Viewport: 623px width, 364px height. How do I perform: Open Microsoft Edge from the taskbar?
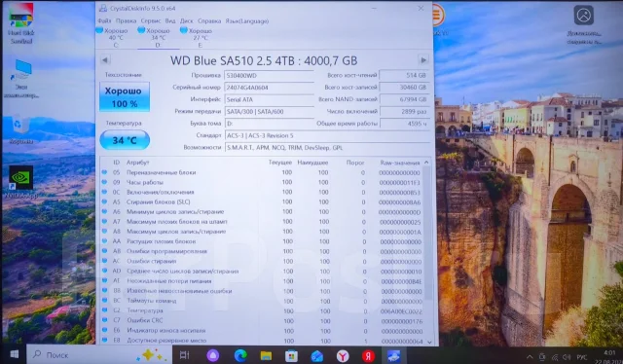[240, 355]
